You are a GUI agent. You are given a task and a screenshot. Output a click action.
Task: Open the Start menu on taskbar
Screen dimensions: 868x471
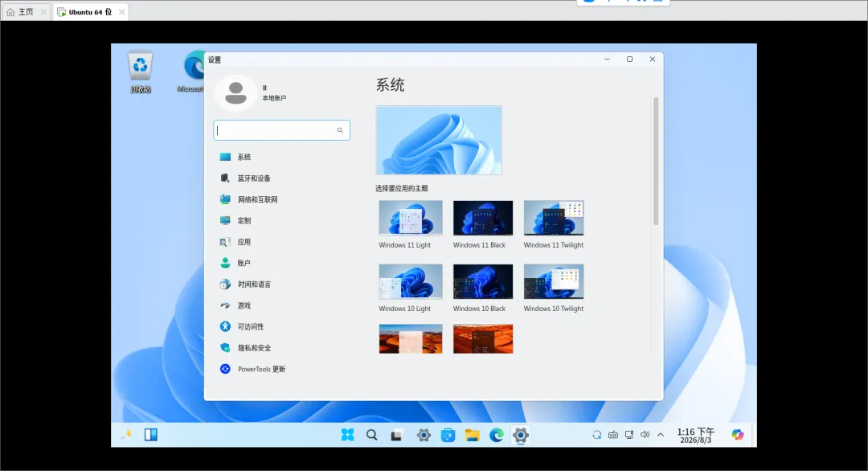348,435
